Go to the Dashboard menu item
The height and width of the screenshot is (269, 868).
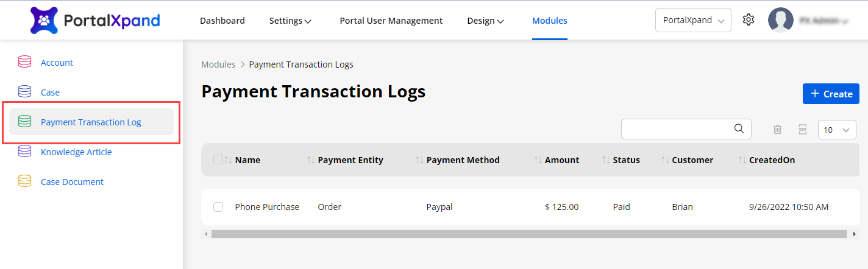[x=222, y=21]
